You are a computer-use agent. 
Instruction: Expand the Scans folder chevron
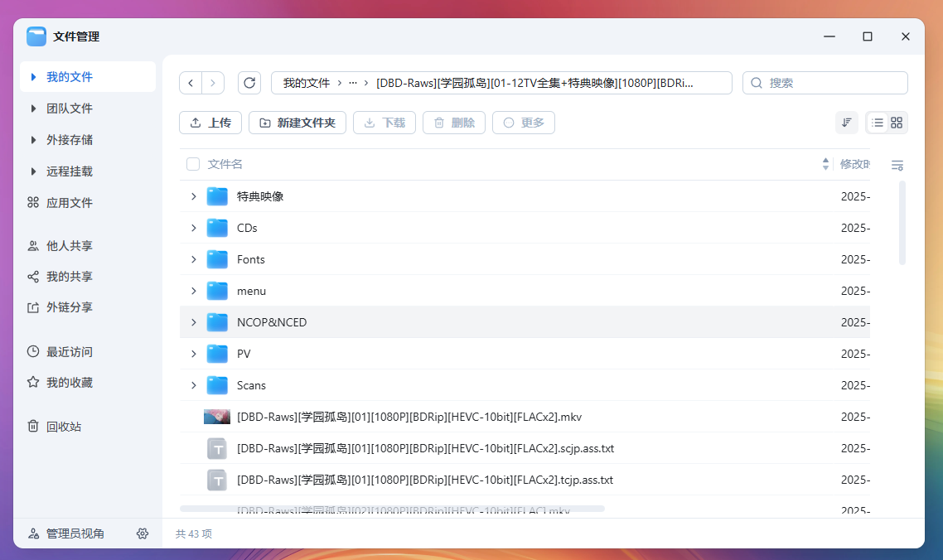(193, 385)
